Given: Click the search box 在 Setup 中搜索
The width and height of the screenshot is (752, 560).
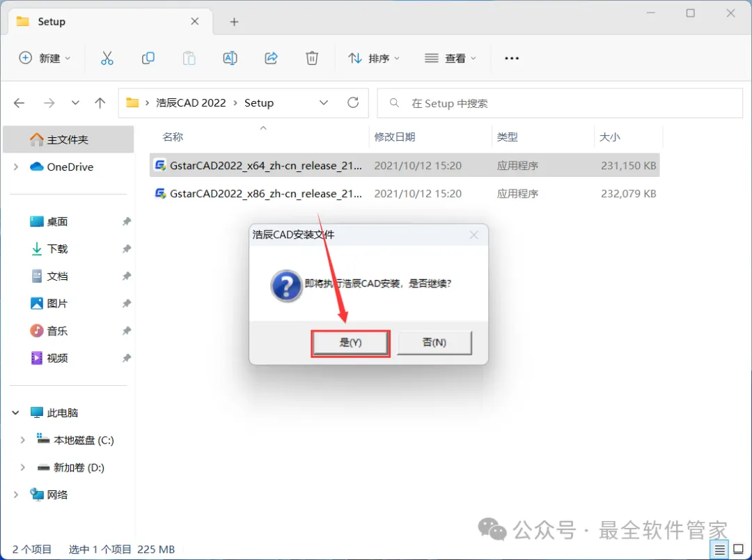Looking at the screenshot, I should [x=560, y=102].
